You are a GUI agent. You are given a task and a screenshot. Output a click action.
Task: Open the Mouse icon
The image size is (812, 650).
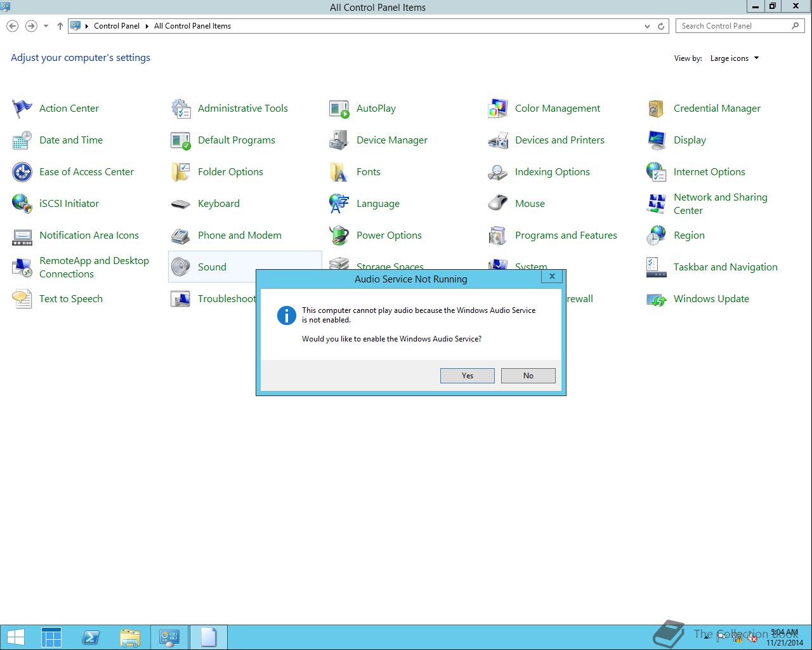pos(498,204)
